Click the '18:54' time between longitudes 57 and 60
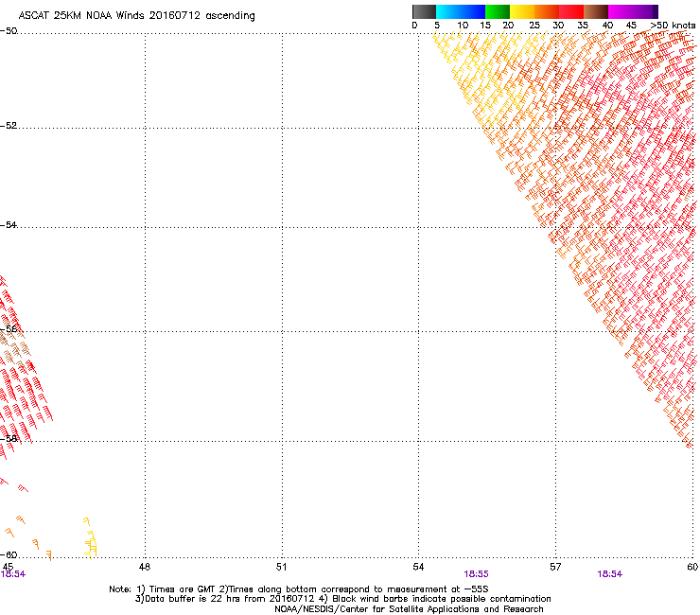Viewport: 700px width, 615px height. 610,574
